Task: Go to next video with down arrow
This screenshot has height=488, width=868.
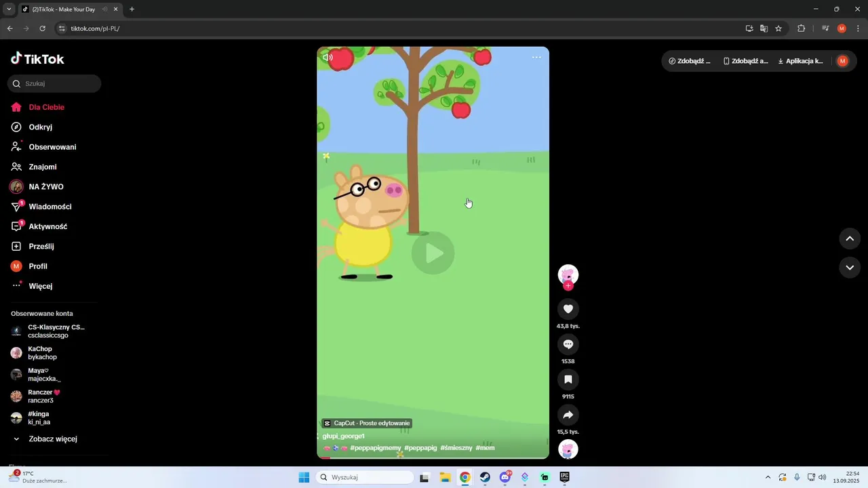Action: (x=850, y=268)
